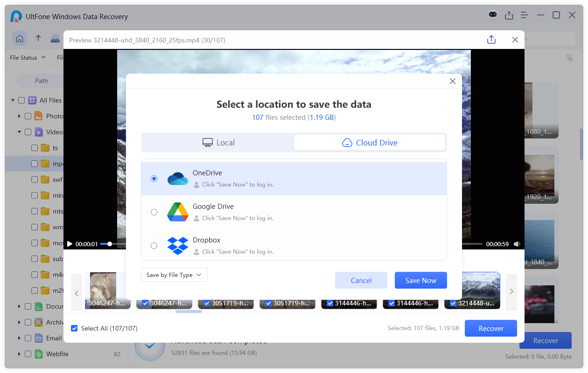Image resolution: width=588 pixels, height=373 pixels.
Task: Mute the video using speaker icon
Action: (517, 244)
